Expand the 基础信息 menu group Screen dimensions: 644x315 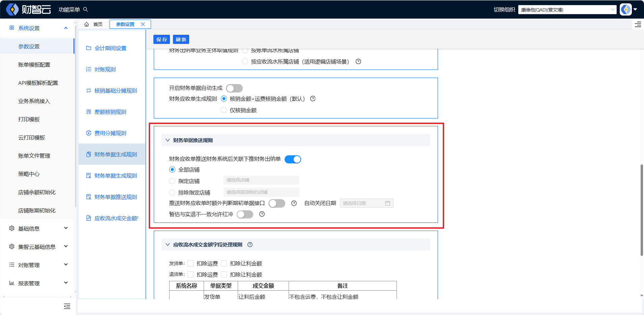[x=38, y=229]
